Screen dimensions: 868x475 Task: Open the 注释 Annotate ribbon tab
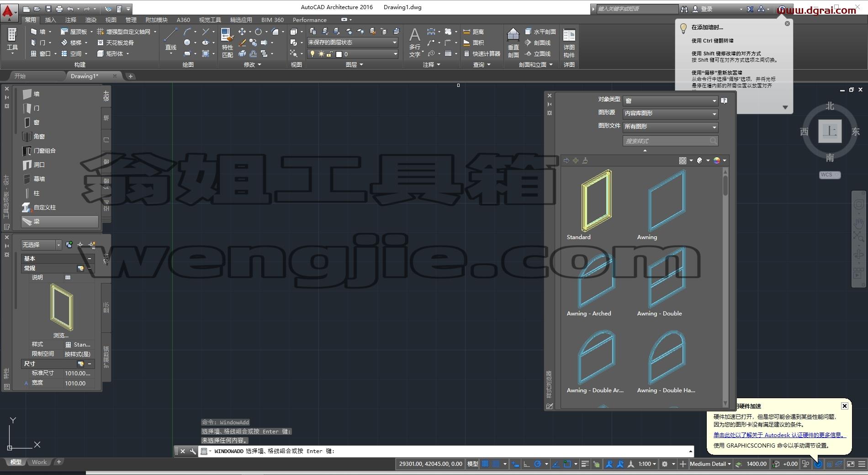tap(70, 20)
